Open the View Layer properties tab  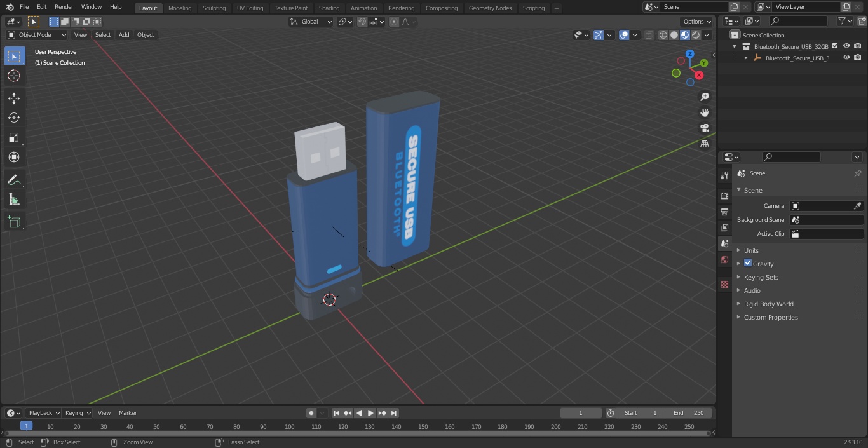click(724, 227)
